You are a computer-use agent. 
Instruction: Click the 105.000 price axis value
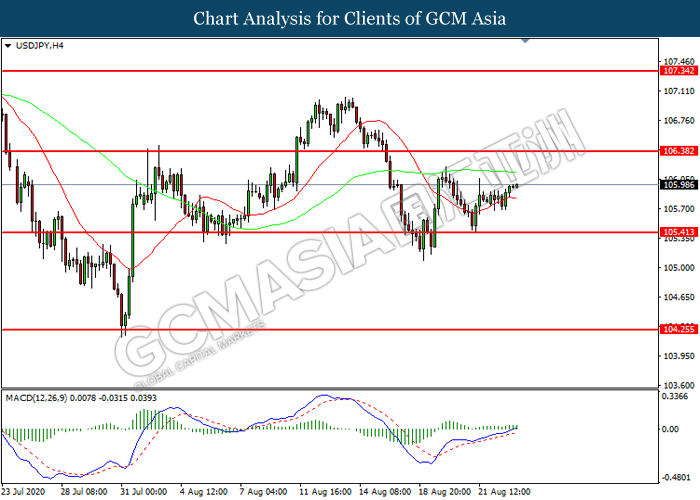point(679,268)
